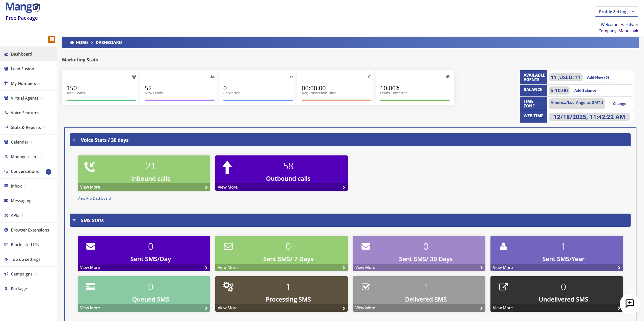Open Voice Features via the phone icon
This screenshot has height=321, width=644.
tap(6, 112)
